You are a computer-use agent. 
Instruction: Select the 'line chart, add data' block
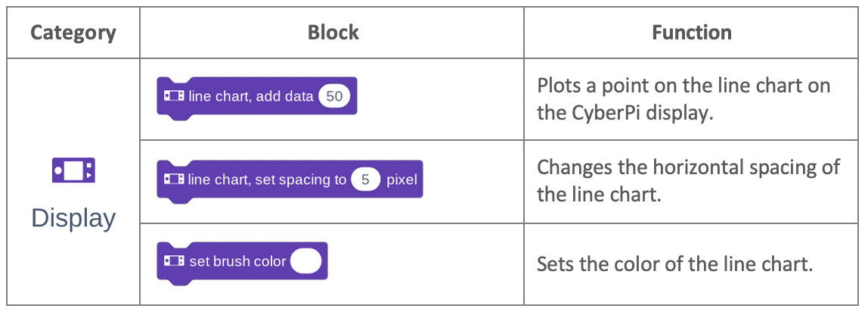(257, 98)
